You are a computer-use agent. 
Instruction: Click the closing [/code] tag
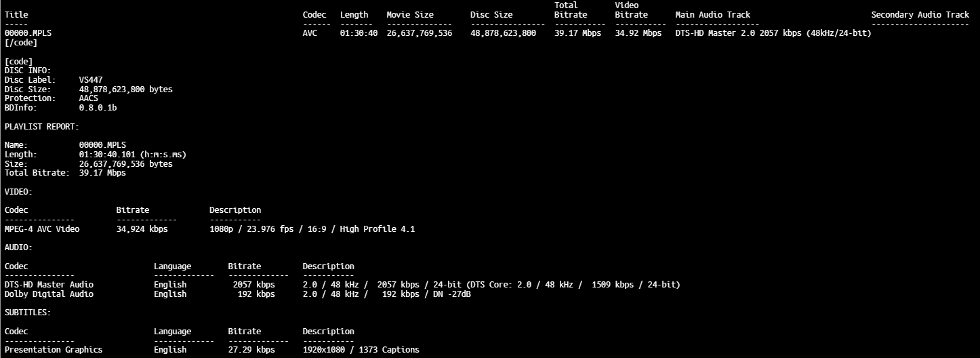pyautogui.click(x=21, y=43)
